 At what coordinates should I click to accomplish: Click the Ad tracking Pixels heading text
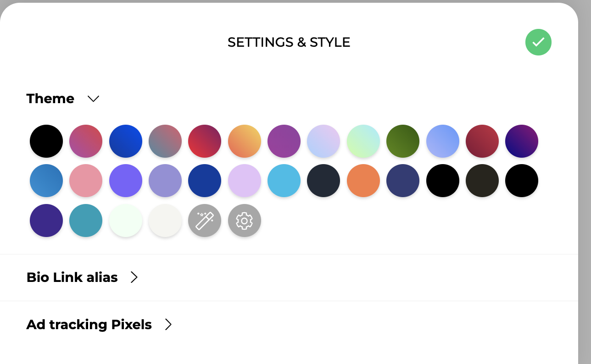point(89,325)
